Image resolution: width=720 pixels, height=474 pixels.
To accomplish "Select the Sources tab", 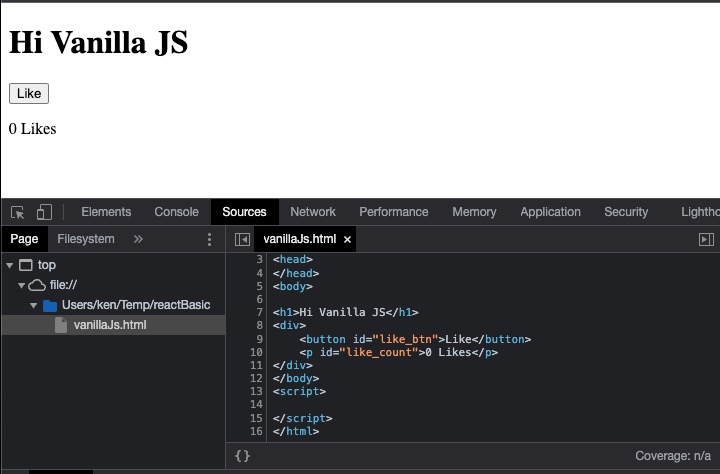I will pos(244,212).
